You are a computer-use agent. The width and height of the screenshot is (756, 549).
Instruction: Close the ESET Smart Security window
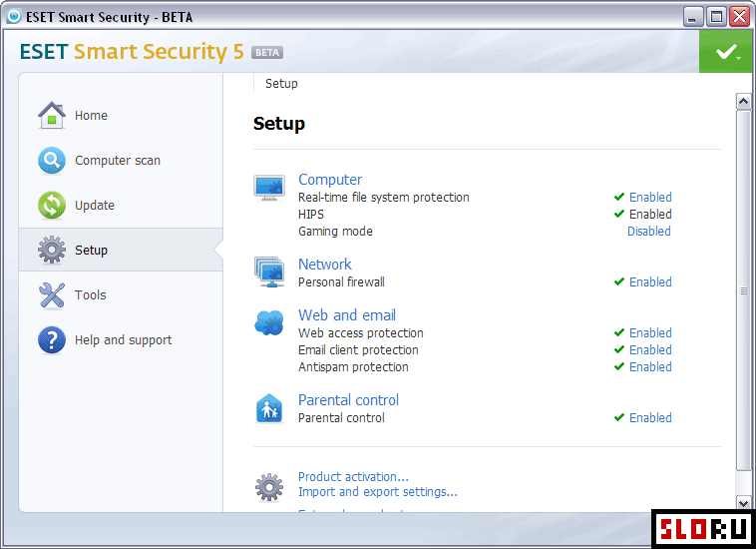click(740, 17)
